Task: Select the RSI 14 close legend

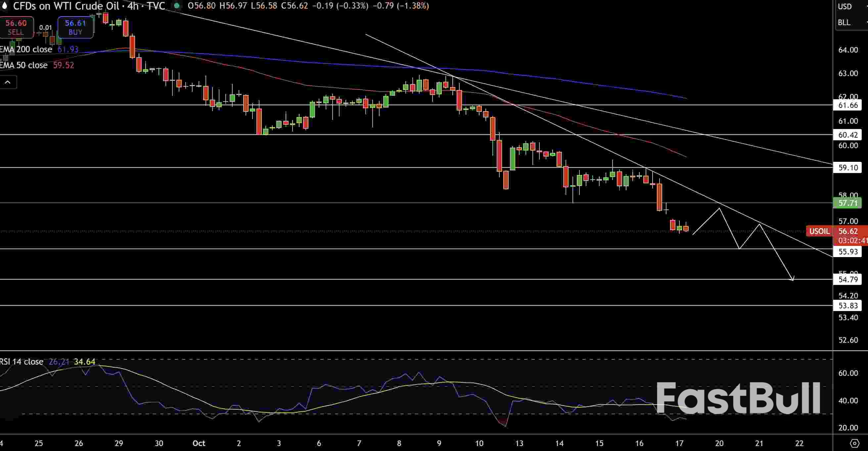Action: (22, 362)
